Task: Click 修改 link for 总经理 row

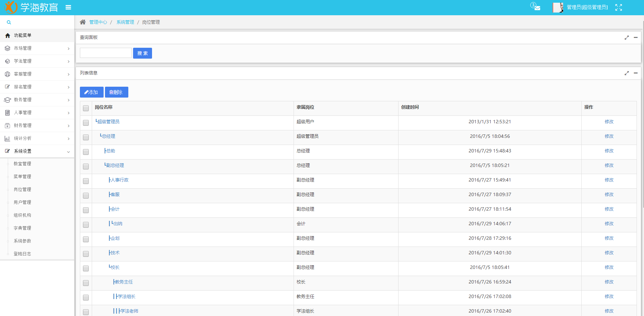Action: point(609,136)
